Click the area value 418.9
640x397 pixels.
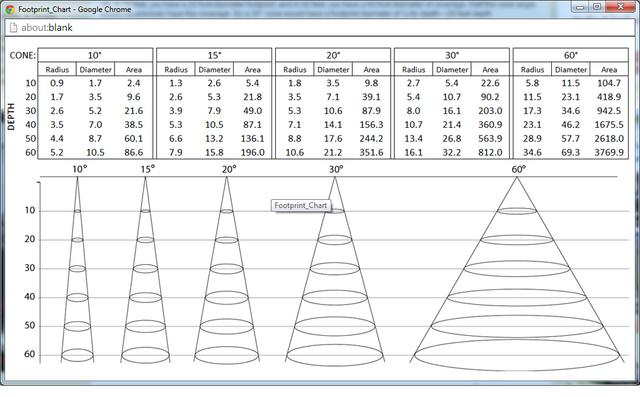tap(609, 97)
